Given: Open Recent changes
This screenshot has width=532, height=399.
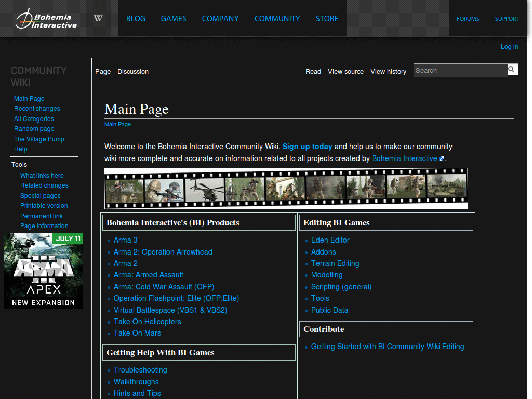Looking at the screenshot, I should pos(37,109).
